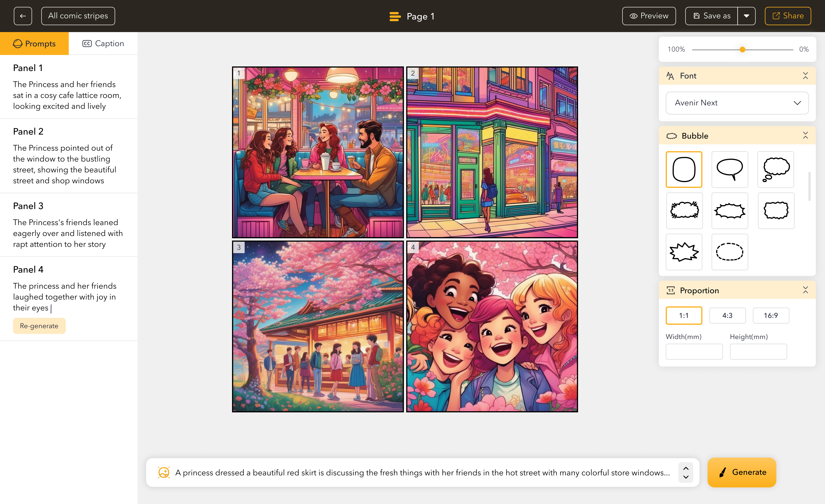The image size is (825, 504).
Task: Choose the dashed oval bubble shape
Action: point(729,252)
